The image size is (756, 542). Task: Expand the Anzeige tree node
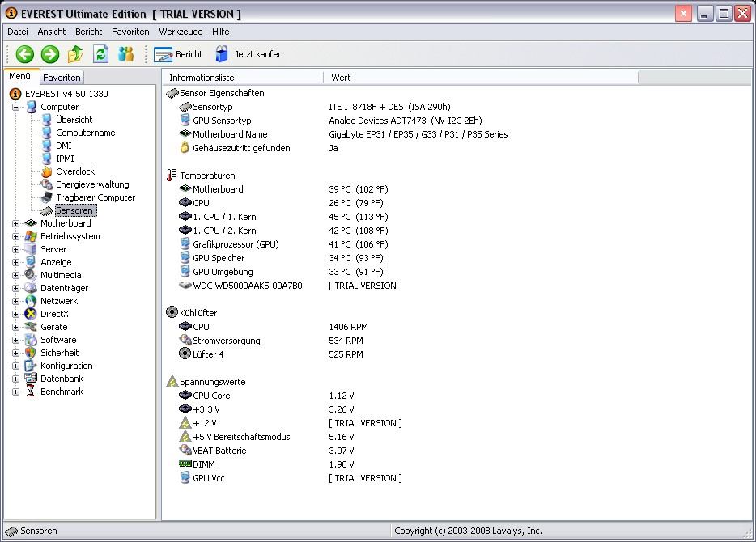pyautogui.click(x=16, y=263)
